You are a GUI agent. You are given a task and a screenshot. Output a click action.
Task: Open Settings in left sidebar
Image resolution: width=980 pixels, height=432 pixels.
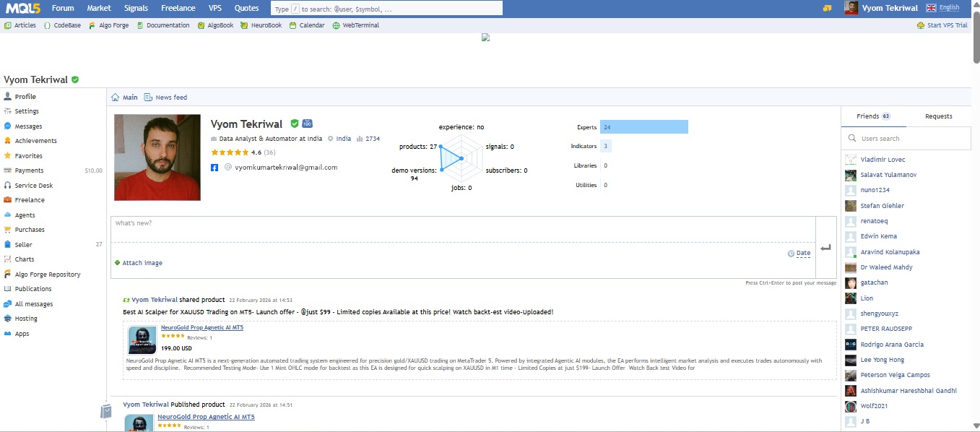[x=27, y=111]
